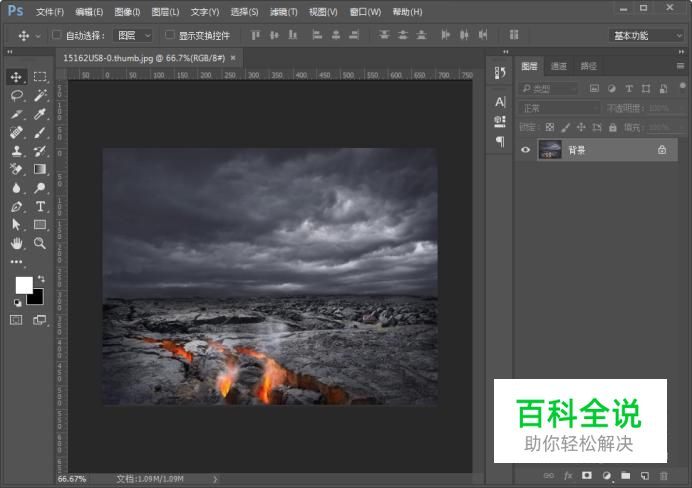
Task: Select the Magic Wand tool
Action: pyautogui.click(x=40, y=96)
